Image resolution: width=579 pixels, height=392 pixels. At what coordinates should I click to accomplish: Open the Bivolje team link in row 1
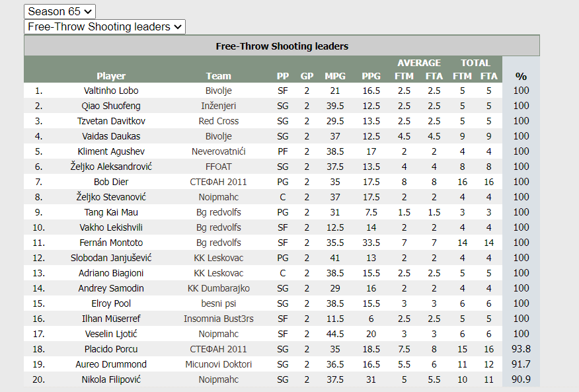219,91
